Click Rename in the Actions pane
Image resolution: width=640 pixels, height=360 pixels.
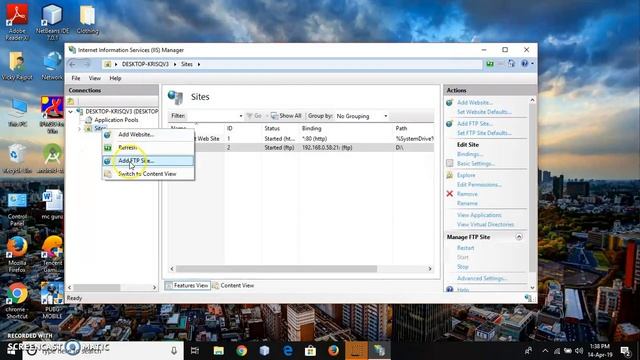pos(467,203)
